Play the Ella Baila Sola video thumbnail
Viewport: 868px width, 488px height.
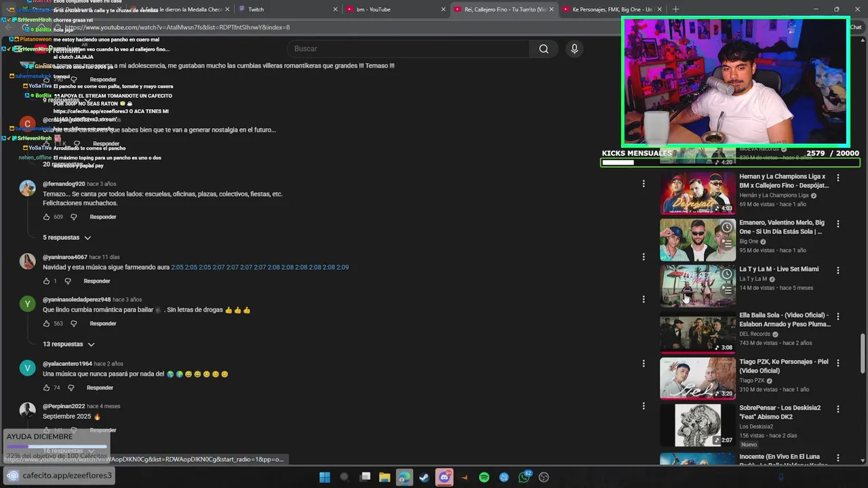[x=698, y=332]
